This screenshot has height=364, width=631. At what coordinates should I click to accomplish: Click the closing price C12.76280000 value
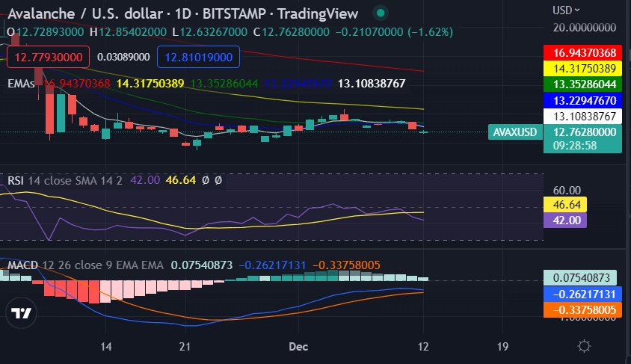[x=292, y=32]
